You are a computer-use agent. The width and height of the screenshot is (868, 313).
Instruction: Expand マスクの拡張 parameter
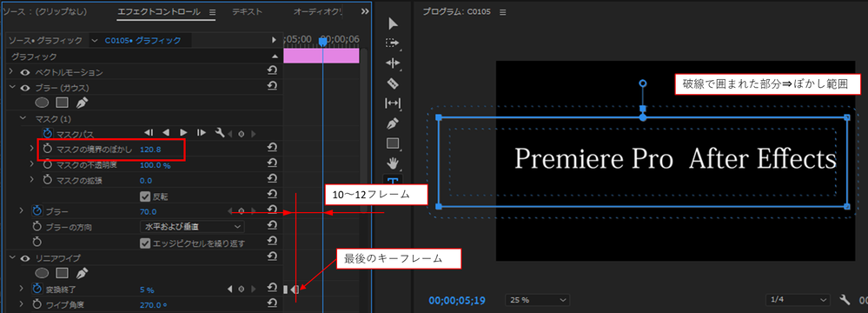31,179
